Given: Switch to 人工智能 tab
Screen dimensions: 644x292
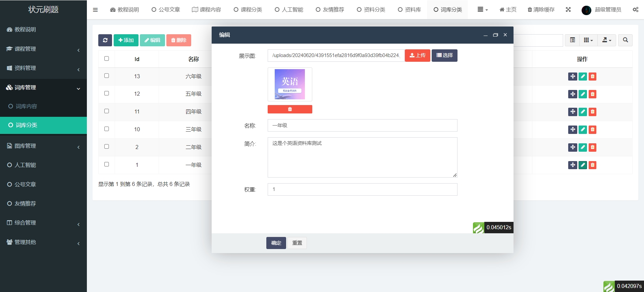Looking at the screenshot, I should [x=289, y=10].
